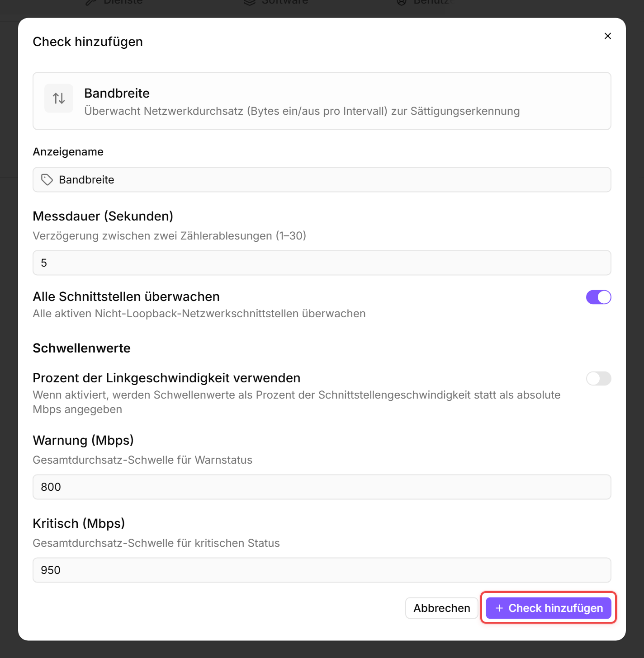644x658 pixels.
Task: Edit the Anzeigename field containing Bandbreite
Action: click(322, 180)
